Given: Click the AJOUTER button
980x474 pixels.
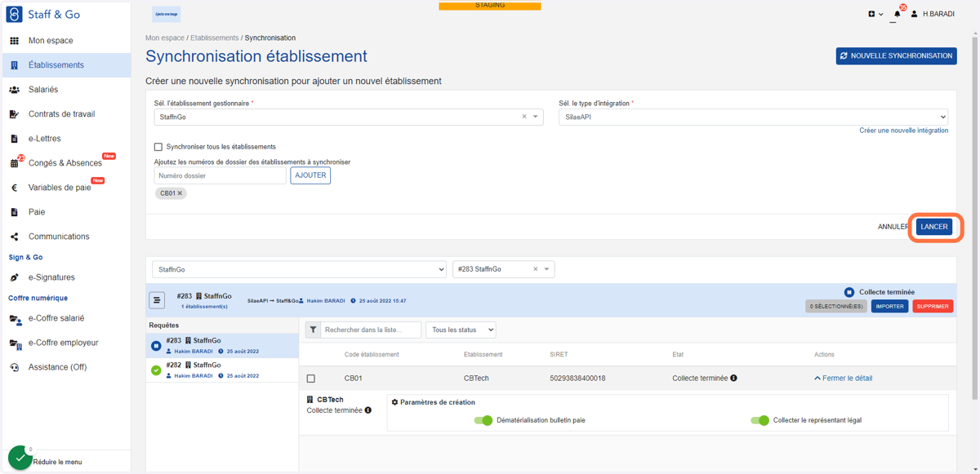Looking at the screenshot, I should (x=310, y=175).
